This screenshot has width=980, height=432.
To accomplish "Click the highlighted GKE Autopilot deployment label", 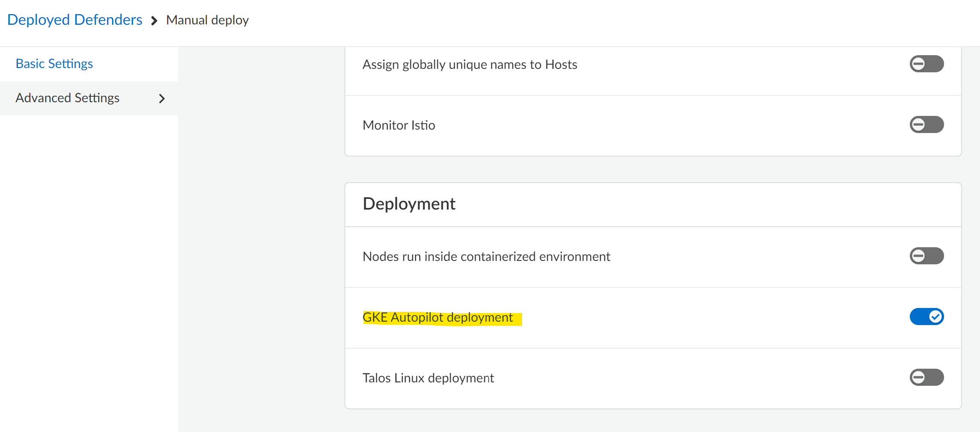I will (437, 317).
